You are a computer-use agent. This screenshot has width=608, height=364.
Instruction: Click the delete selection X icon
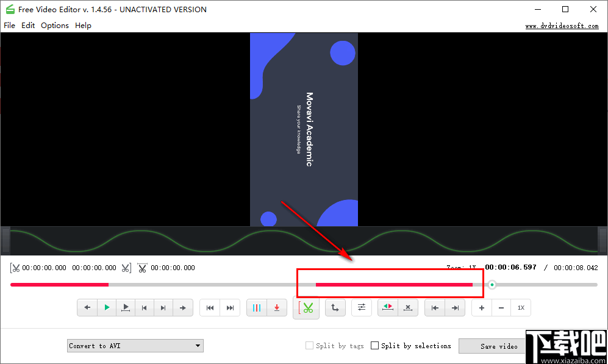(407, 307)
